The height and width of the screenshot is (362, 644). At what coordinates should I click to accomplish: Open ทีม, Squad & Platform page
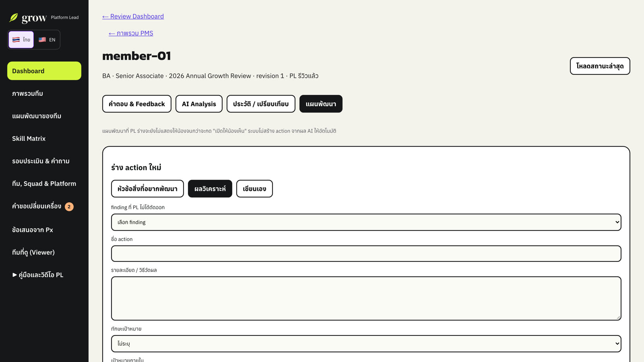pyautogui.click(x=44, y=183)
